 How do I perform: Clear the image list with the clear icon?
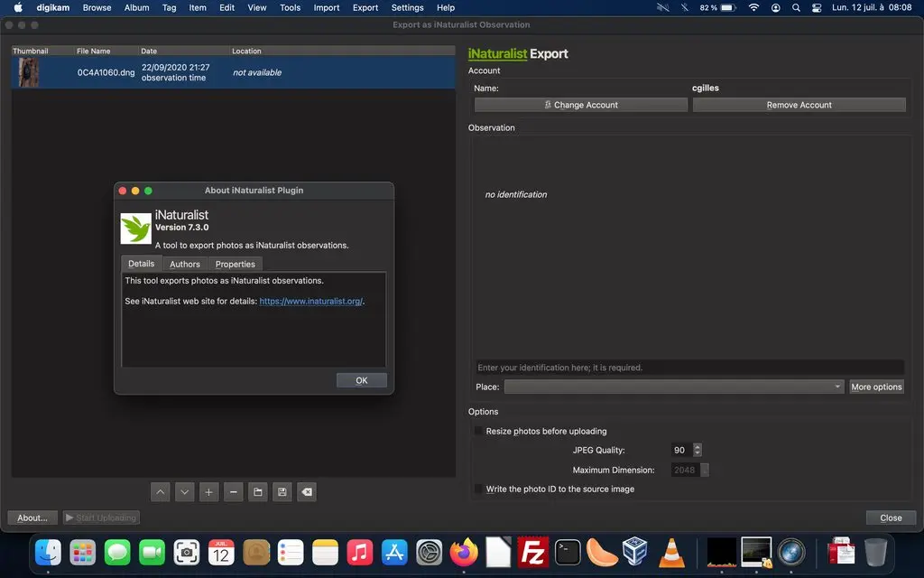(306, 491)
